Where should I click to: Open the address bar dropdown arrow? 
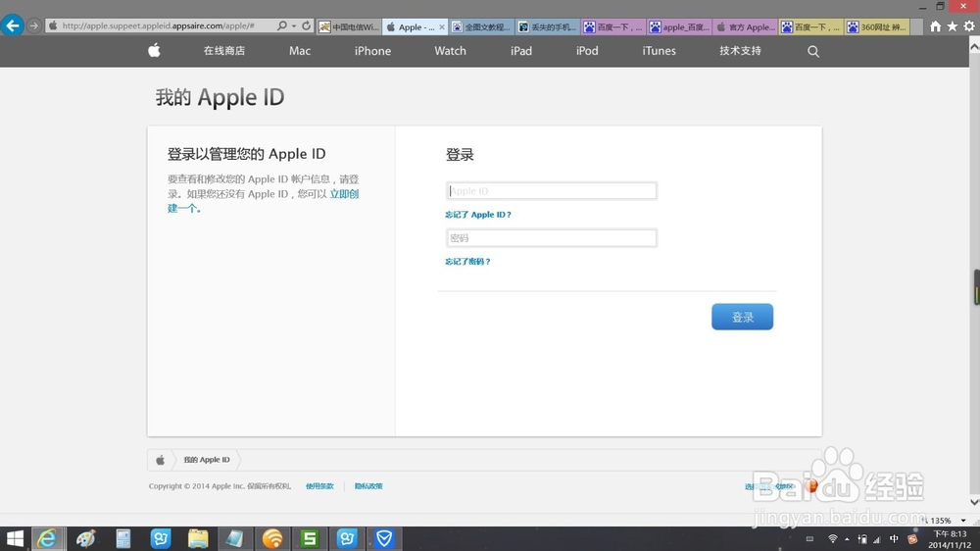point(294,26)
